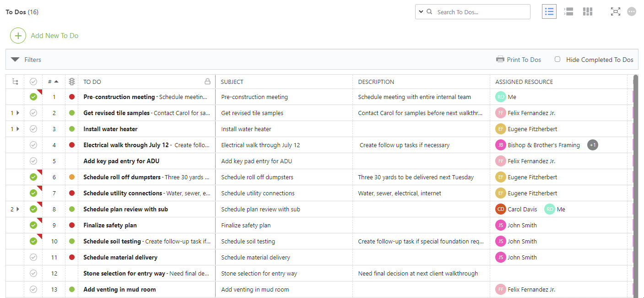Open fullscreen mode using the expand icon
The height and width of the screenshot is (298, 644).
615,12
